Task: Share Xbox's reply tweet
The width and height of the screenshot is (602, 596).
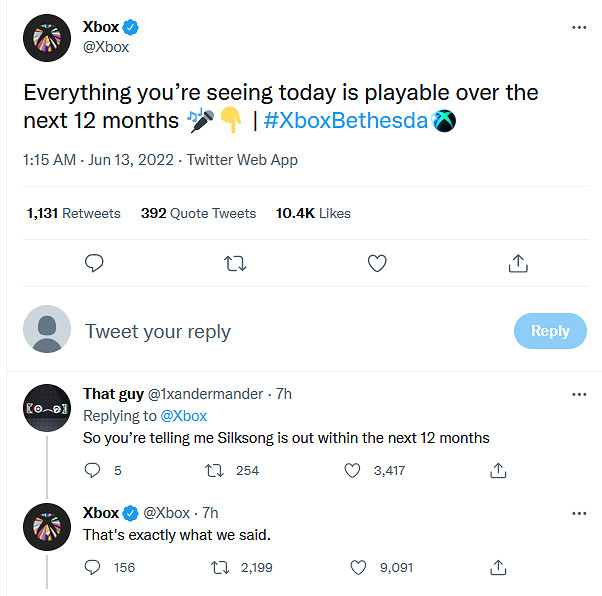Action: pos(496,567)
